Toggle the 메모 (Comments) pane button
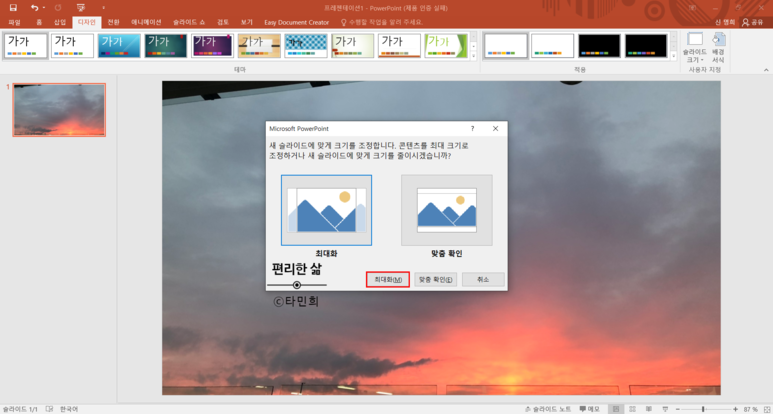773x414 pixels. (x=590, y=409)
